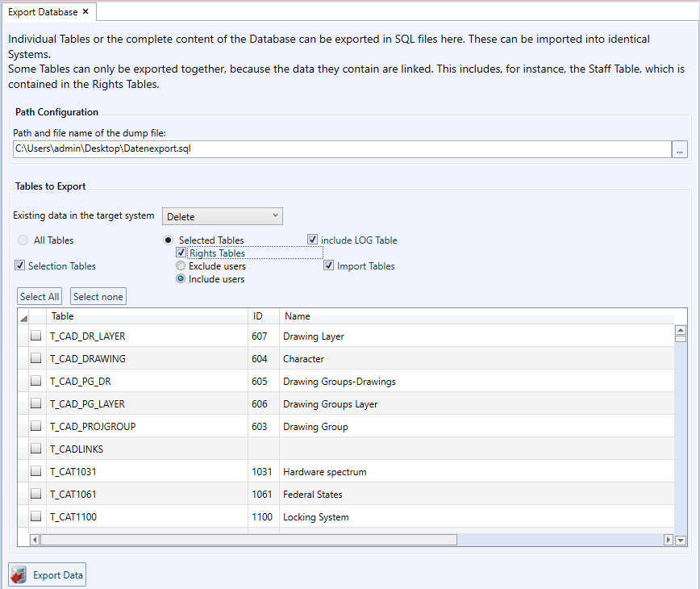The width and height of the screenshot is (700, 589).
Task: Click horizontal scrollbar left arrow
Action: [x=35, y=540]
